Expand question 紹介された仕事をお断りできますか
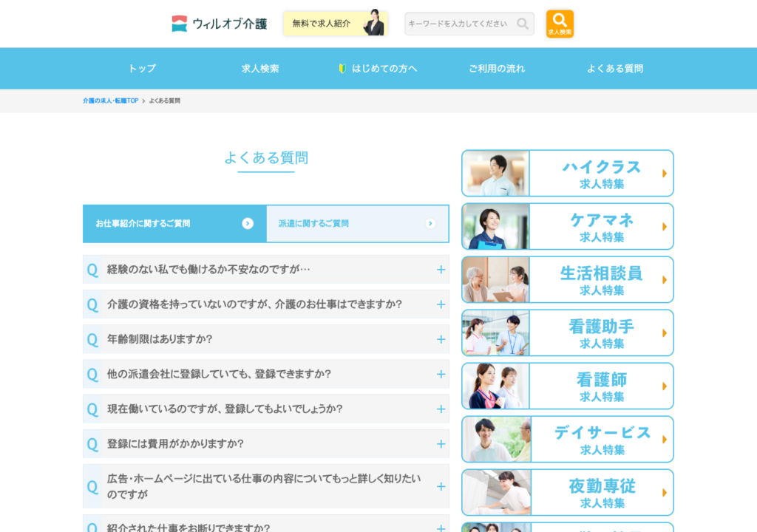This screenshot has height=532, width=757. tap(266, 524)
